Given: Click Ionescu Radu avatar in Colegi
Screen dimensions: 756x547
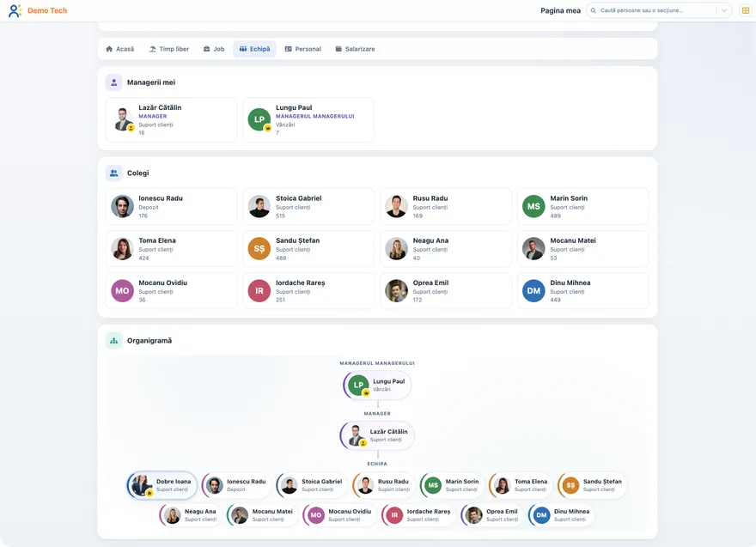Looking at the screenshot, I should (123, 206).
